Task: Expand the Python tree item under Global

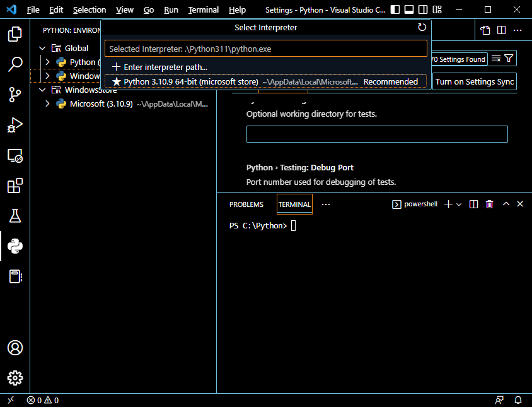Action: (x=47, y=62)
